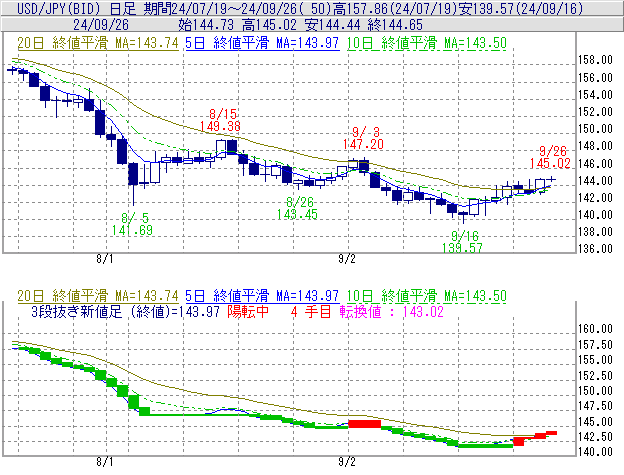Click the 160.00 label on lower axis

coord(595,329)
